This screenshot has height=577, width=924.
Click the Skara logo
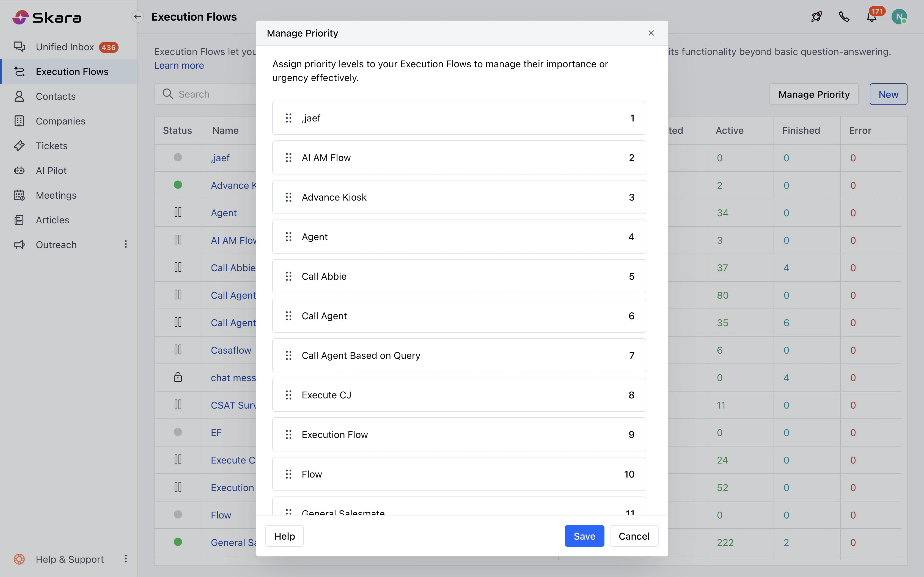tap(46, 17)
